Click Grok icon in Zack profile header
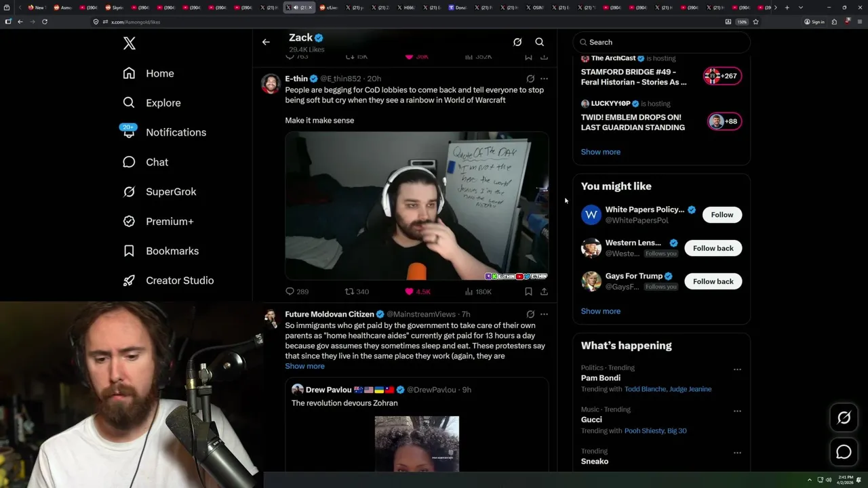Image resolution: width=868 pixels, height=488 pixels. click(517, 42)
